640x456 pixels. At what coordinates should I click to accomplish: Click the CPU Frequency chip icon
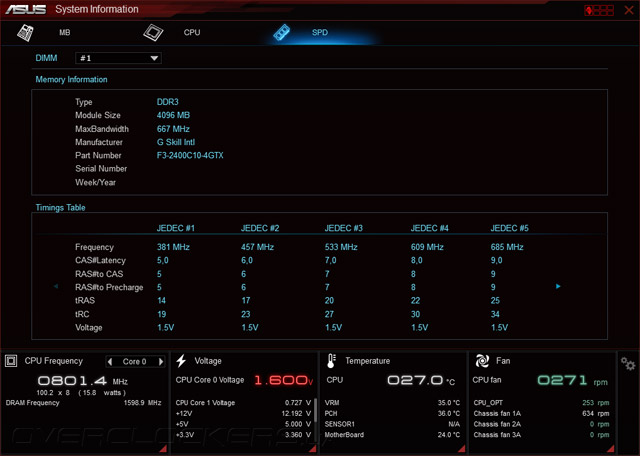(x=11, y=361)
